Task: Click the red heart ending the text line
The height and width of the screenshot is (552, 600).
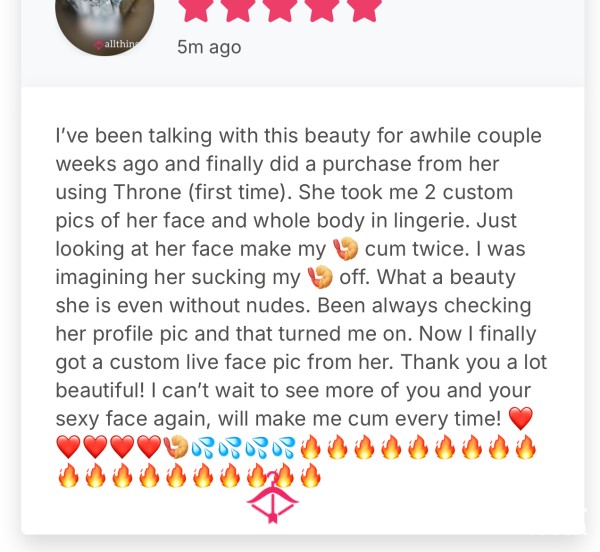Action: [520, 419]
